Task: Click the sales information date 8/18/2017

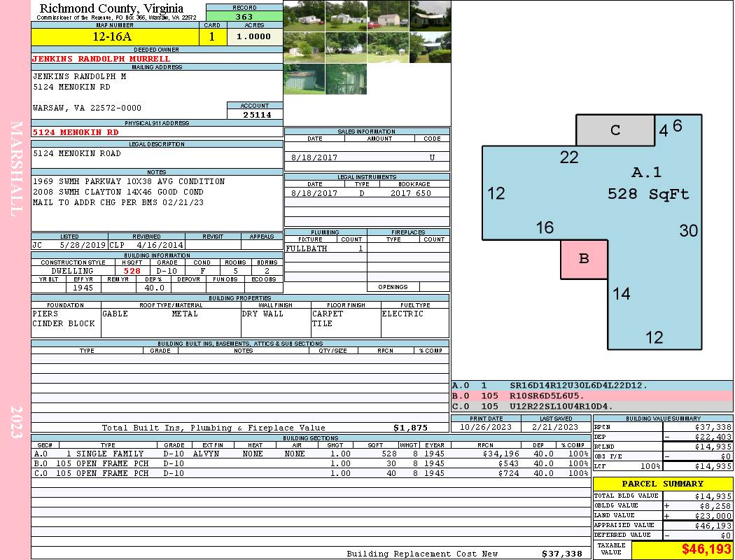Action: point(314,157)
